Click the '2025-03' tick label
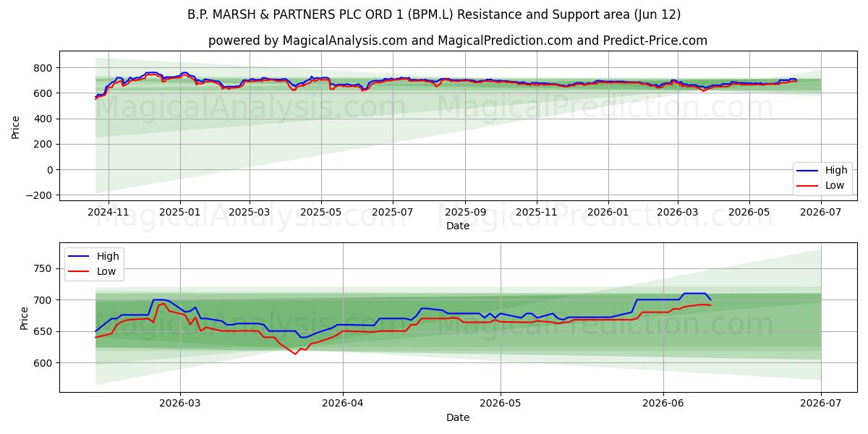 [250, 212]
